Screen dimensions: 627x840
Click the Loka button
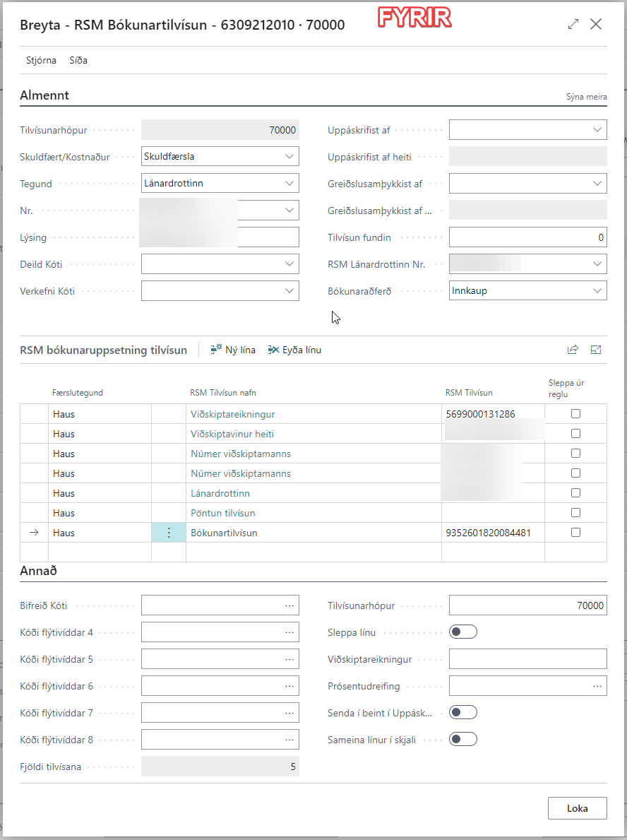[x=577, y=808]
